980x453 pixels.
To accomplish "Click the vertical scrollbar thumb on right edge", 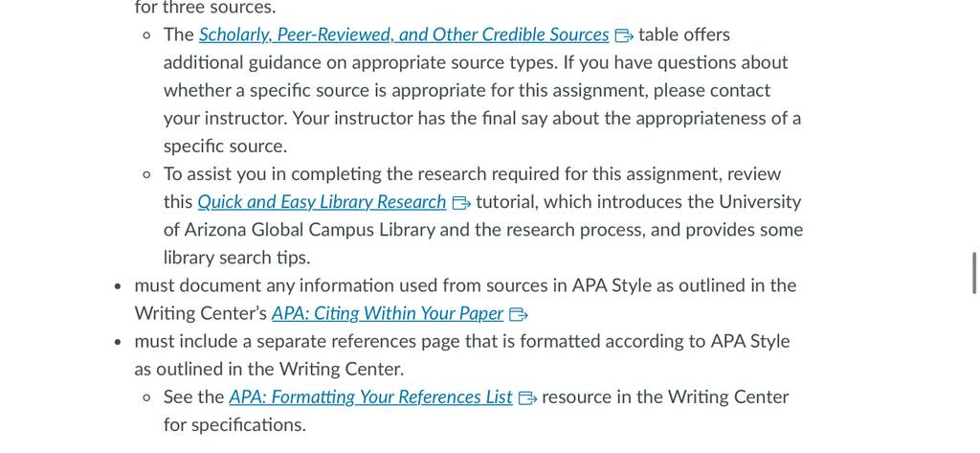I will click(973, 273).
